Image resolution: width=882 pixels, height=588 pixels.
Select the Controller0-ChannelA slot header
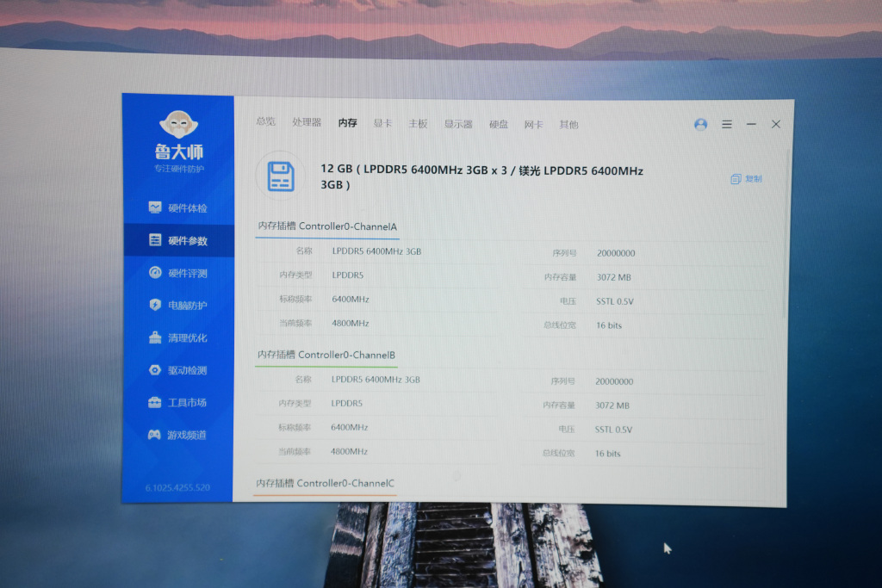327,226
